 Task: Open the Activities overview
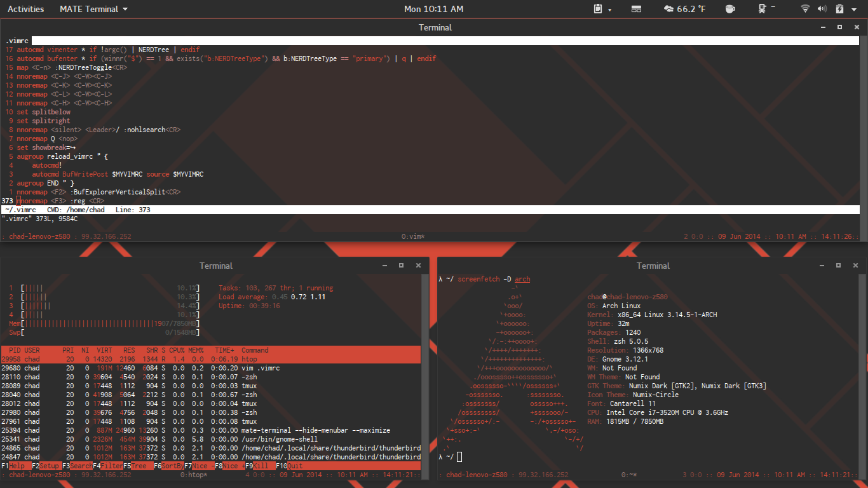[26, 9]
